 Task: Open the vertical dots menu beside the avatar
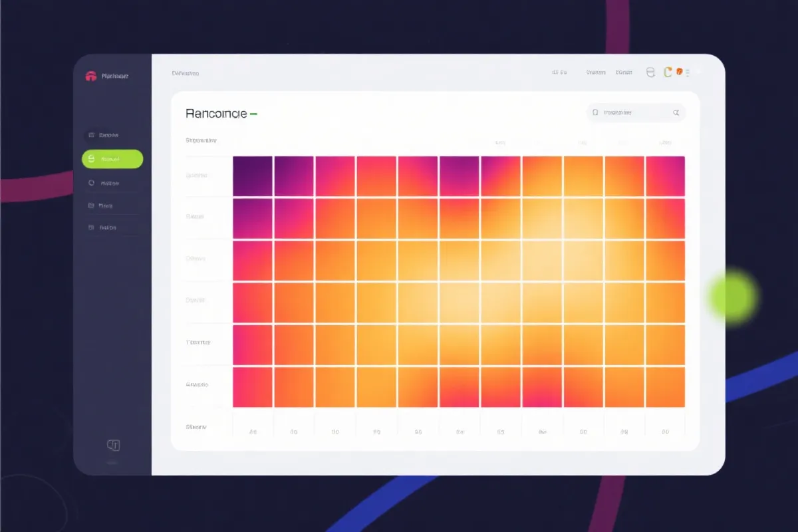[689, 72]
